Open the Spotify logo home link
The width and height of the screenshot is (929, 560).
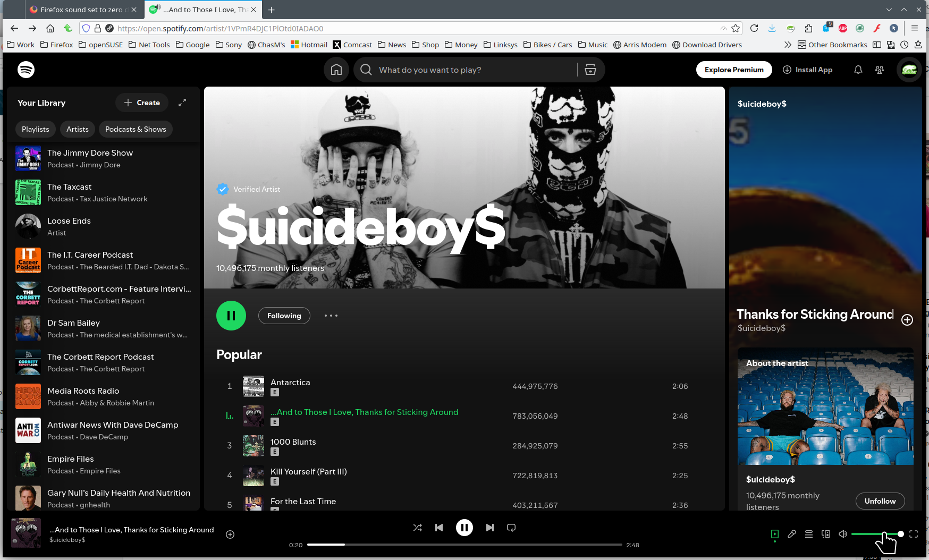[26, 70]
